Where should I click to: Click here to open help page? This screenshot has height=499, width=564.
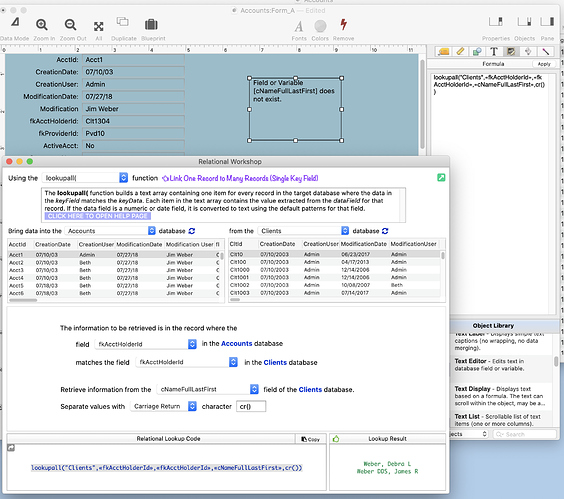[97, 216]
